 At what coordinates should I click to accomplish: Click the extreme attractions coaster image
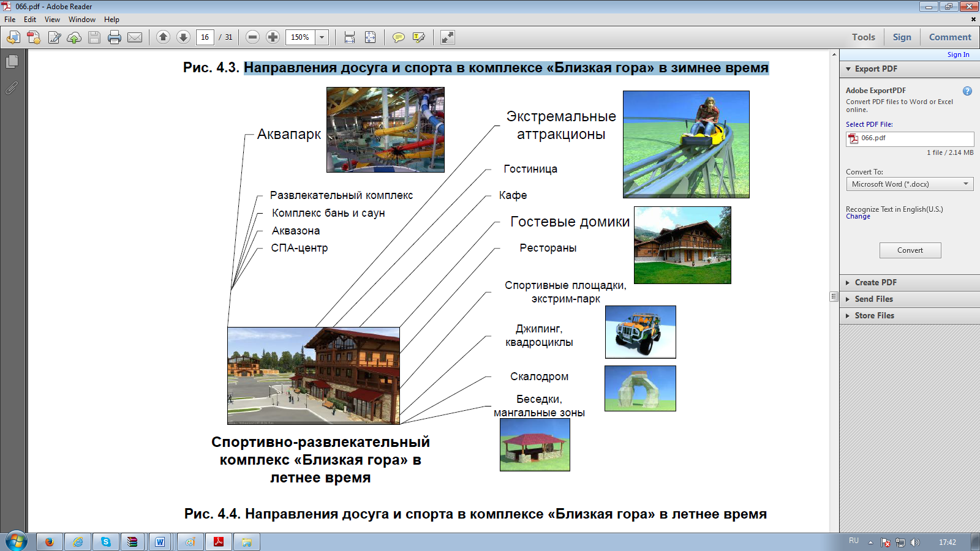(x=686, y=144)
